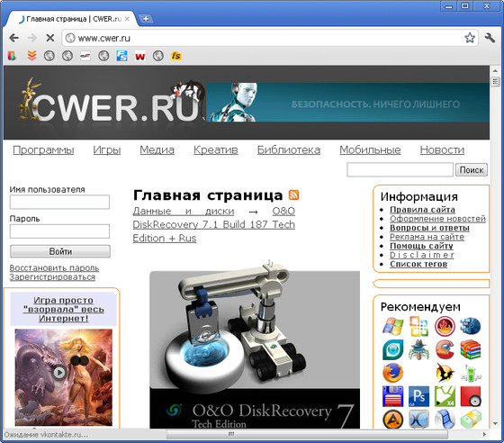Open the wrench settings menu
The width and height of the screenshot is (504, 443).
[x=490, y=38]
